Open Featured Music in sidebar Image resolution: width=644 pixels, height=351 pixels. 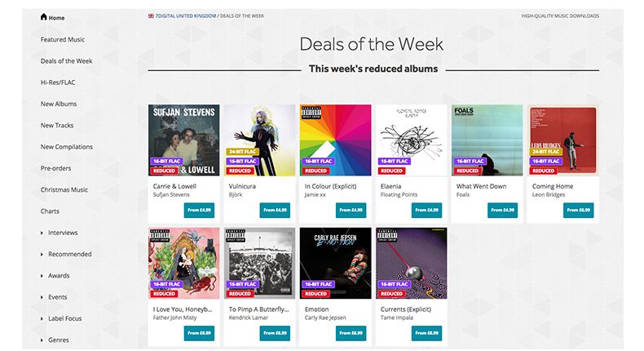pos(63,39)
